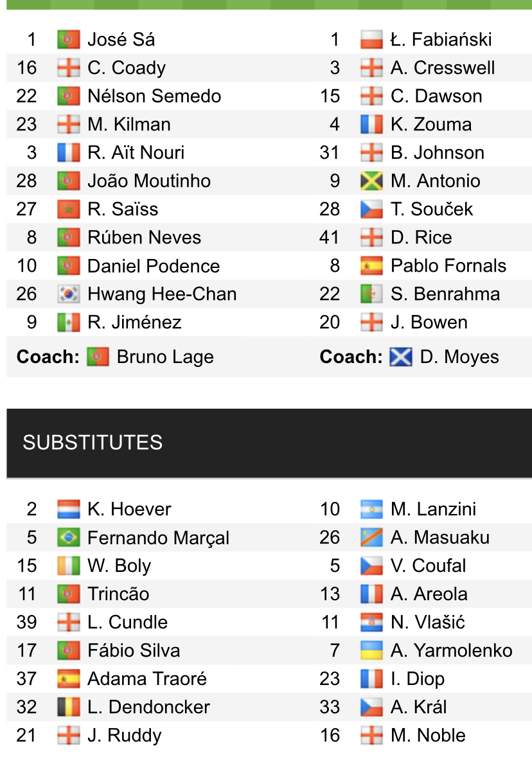
Task: Select player João Moutinho
Action: (x=149, y=181)
